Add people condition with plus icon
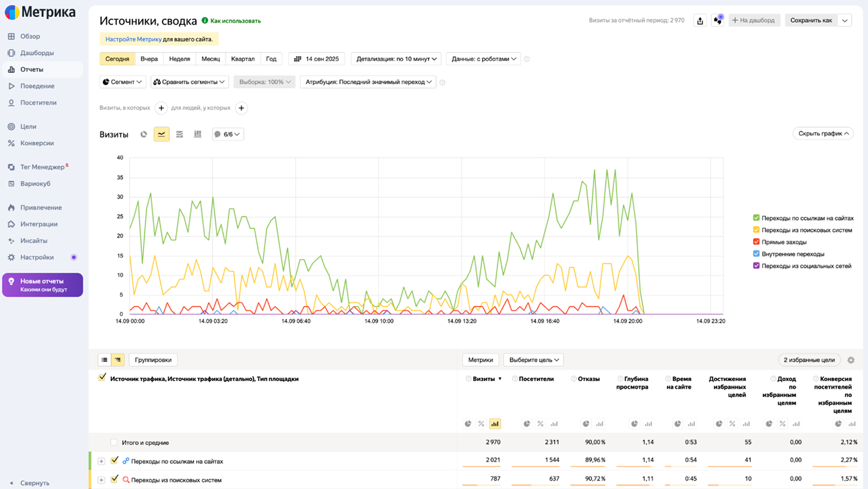The image size is (868, 489). (241, 108)
